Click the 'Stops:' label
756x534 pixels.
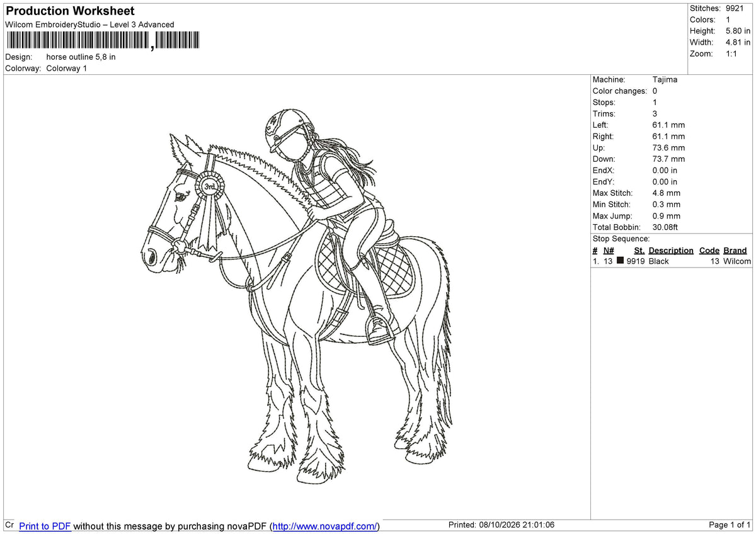604,102
